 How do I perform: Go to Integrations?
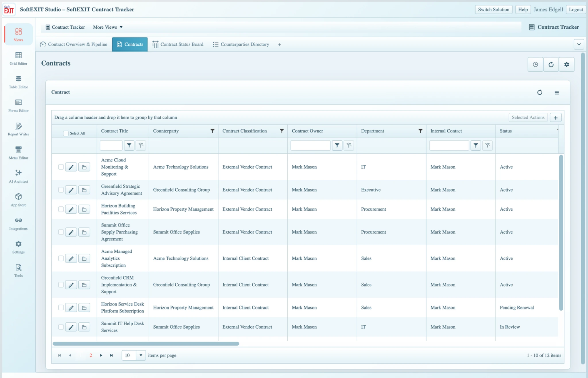click(18, 223)
